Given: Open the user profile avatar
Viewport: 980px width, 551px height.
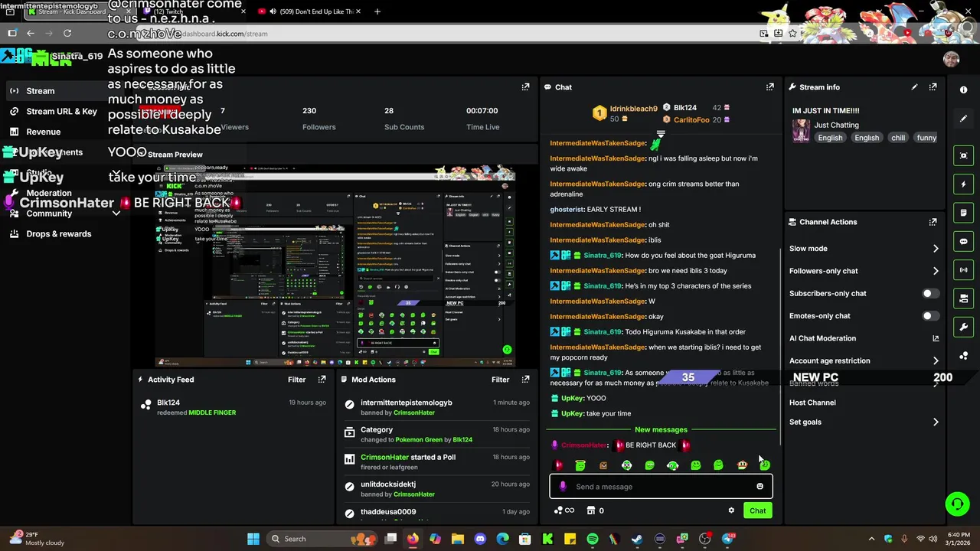Looking at the screenshot, I should click(952, 60).
